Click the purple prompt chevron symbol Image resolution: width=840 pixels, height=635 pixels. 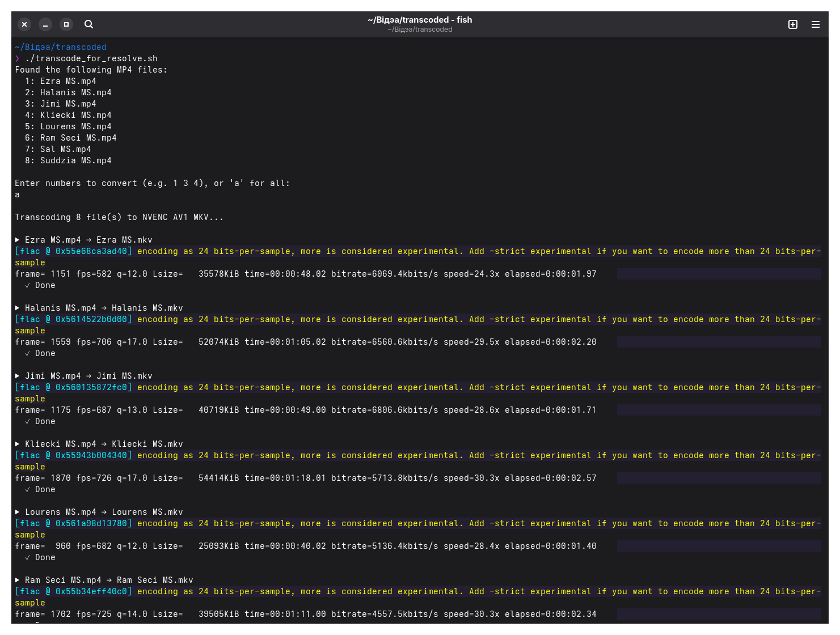point(18,58)
